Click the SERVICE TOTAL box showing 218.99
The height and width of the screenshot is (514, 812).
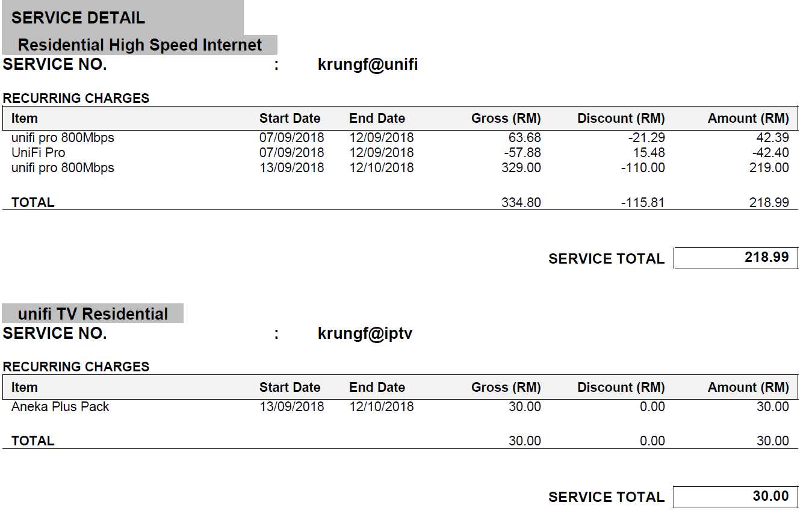(736, 258)
